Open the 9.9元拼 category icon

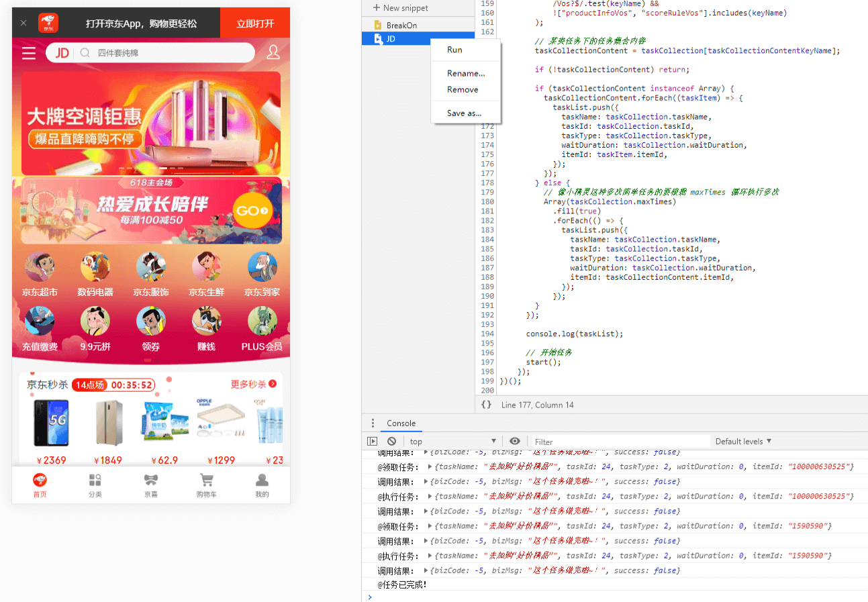click(95, 330)
